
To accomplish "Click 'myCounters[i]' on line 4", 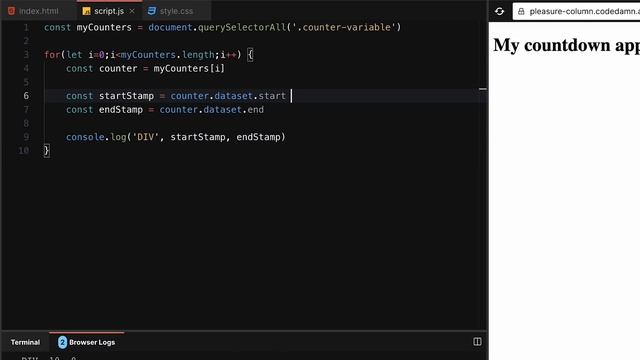I will (189, 69).
